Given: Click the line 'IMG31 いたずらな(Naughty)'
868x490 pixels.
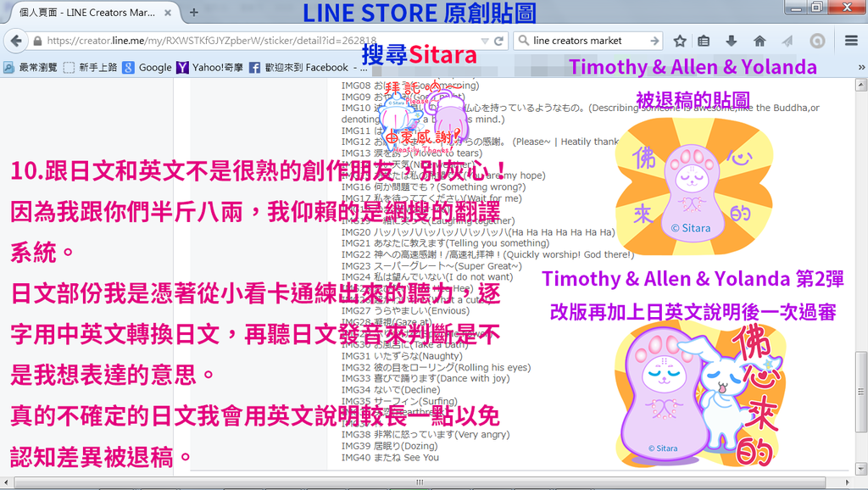Looking at the screenshot, I should pyautogui.click(x=401, y=356).
